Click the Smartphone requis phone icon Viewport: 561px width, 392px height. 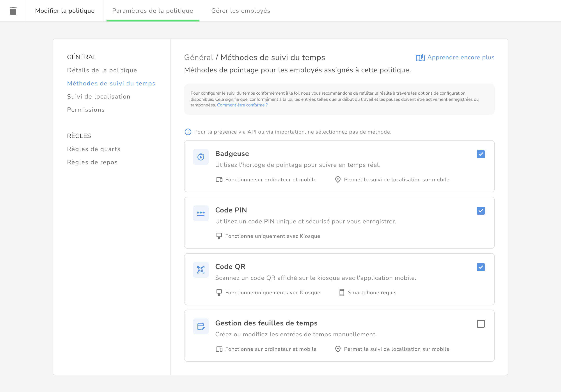[342, 293]
